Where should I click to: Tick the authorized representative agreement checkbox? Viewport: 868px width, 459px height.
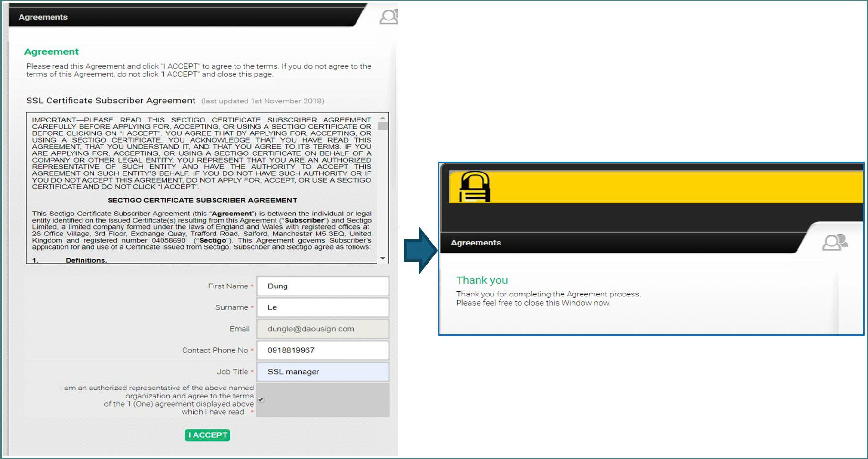(261, 399)
